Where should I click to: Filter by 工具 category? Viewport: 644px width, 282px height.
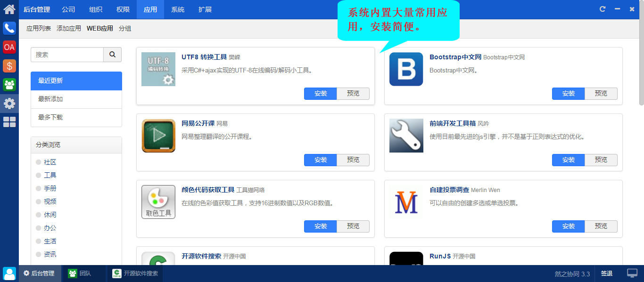pos(50,175)
